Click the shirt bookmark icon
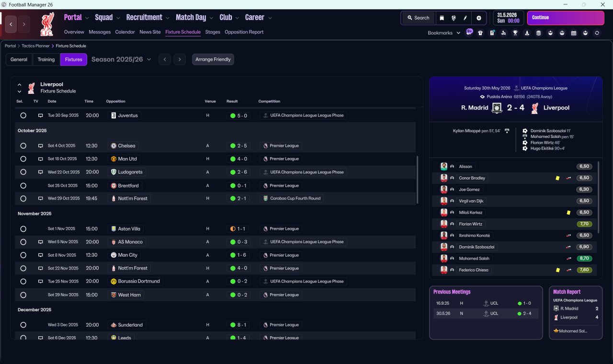 click(x=480, y=33)
